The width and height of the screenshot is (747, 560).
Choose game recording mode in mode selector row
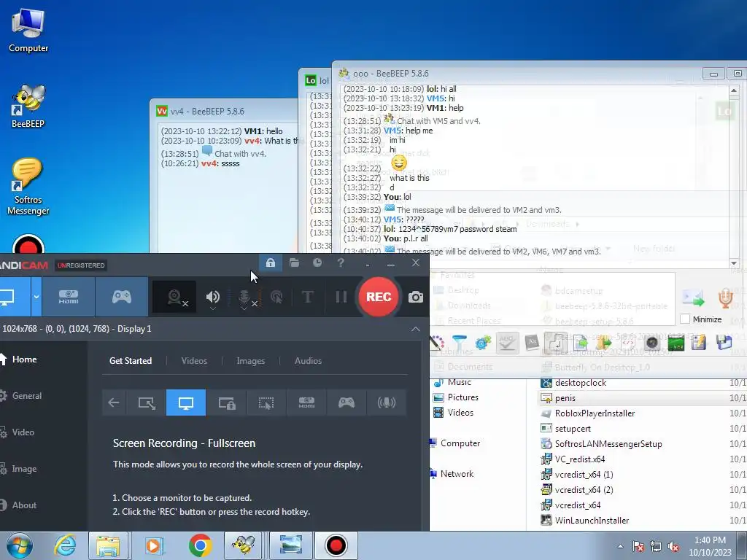point(347,402)
